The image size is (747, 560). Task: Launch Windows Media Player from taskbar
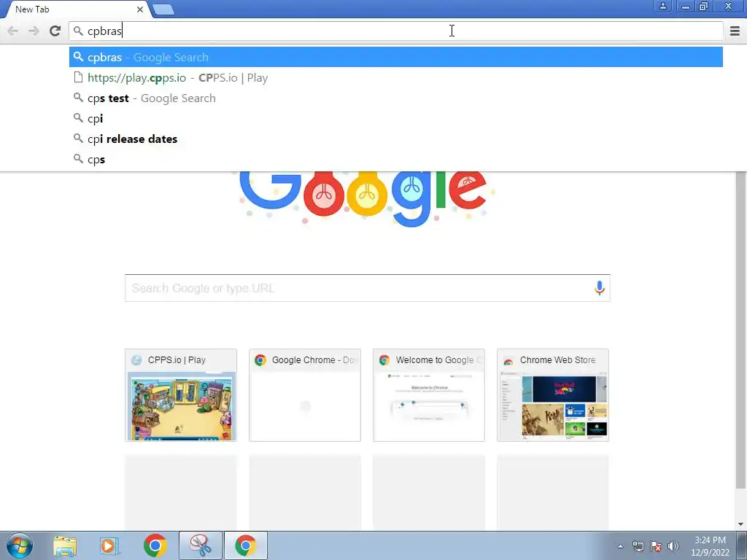[109, 545]
